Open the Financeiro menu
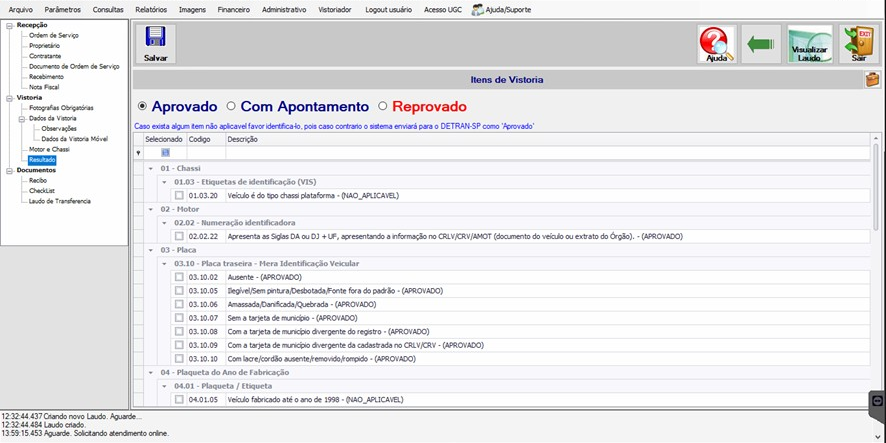Image resolution: width=886 pixels, height=443 pixels. pyautogui.click(x=233, y=10)
